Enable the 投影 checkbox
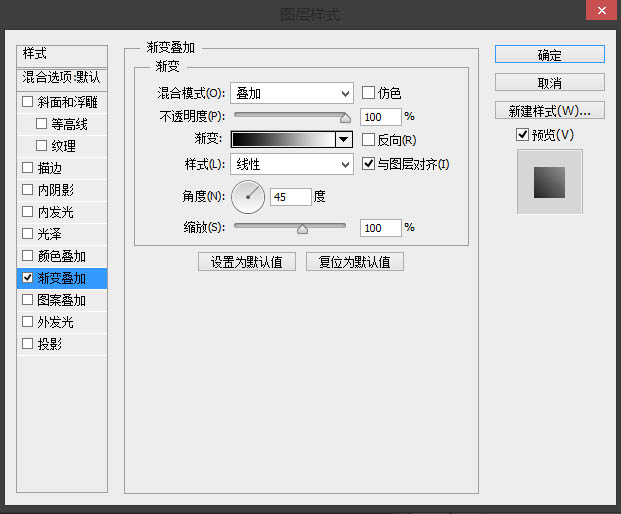This screenshot has width=621, height=514. click(x=27, y=343)
